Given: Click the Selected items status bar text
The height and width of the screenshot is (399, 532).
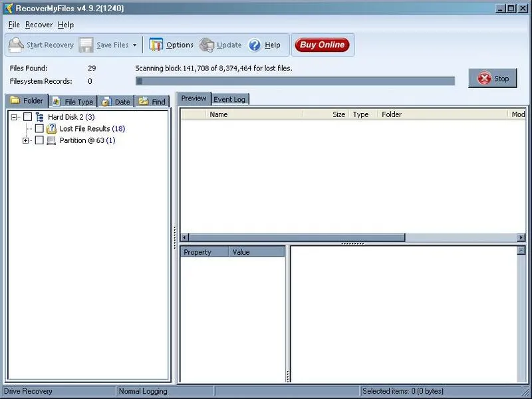Looking at the screenshot, I should point(403,391).
